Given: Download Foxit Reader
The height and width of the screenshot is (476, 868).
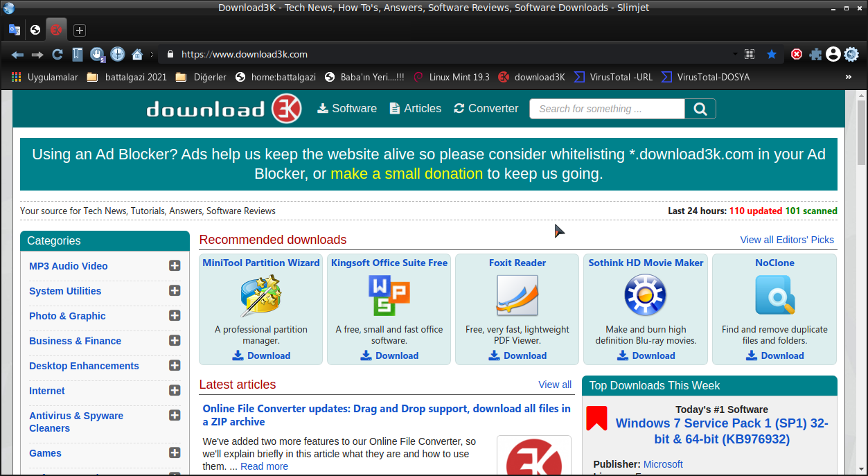Looking at the screenshot, I should click(517, 355).
